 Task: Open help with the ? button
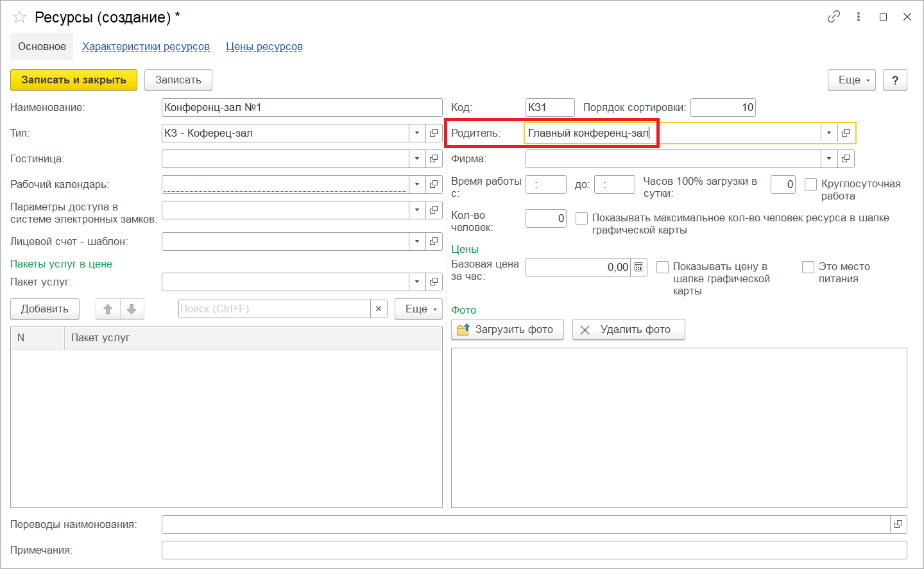point(895,80)
